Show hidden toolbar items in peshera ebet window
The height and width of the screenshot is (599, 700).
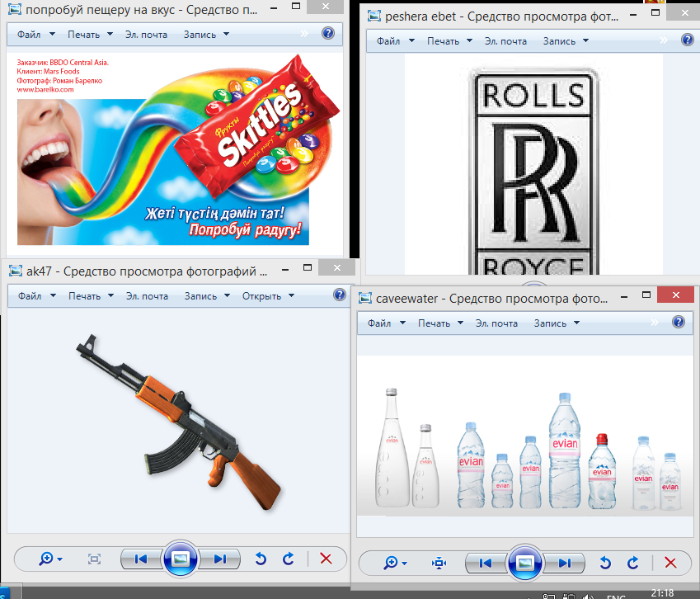tap(664, 40)
